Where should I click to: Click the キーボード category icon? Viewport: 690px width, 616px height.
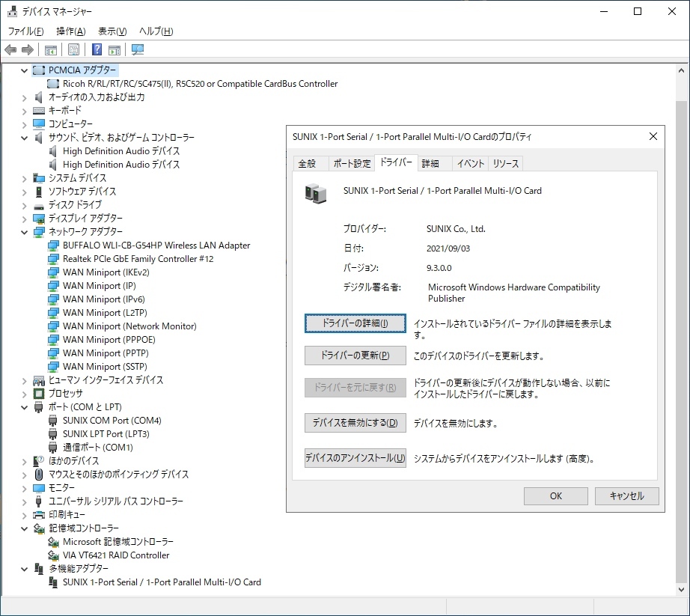[39, 111]
